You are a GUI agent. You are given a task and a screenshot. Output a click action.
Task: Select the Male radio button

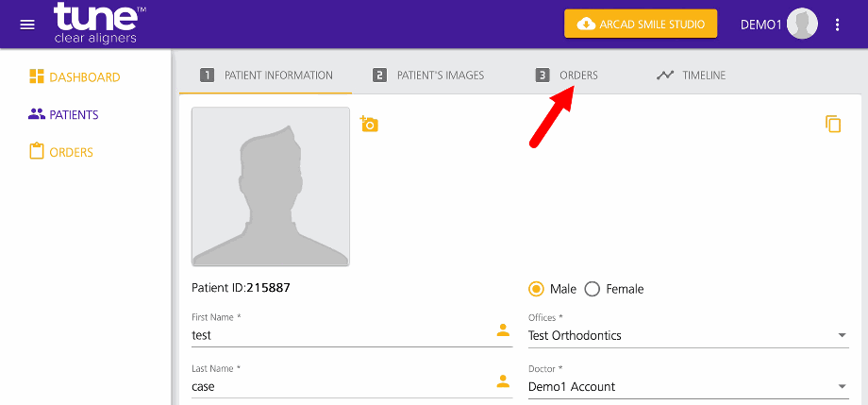pos(536,289)
